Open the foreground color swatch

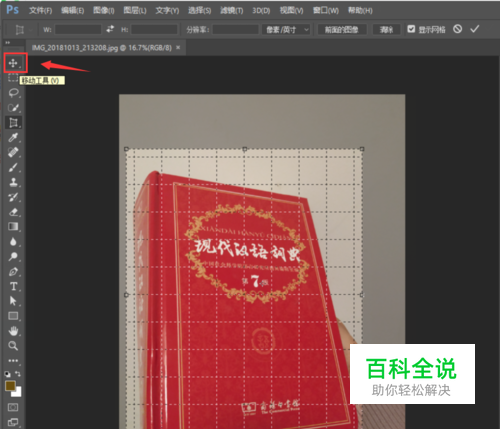coord(10,386)
